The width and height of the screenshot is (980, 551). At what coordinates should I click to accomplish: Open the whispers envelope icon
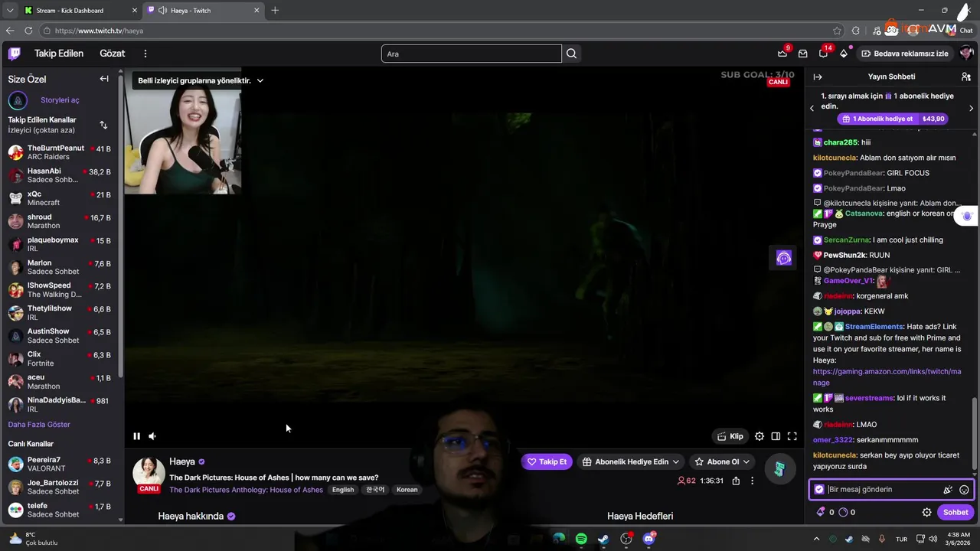[x=802, y=54]
